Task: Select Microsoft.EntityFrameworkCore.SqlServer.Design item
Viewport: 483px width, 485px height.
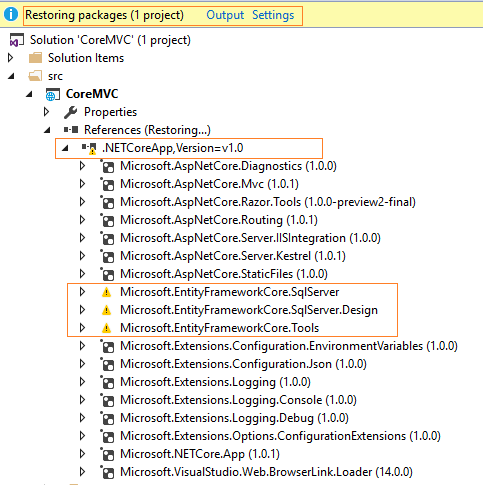Action: [249, 310]
